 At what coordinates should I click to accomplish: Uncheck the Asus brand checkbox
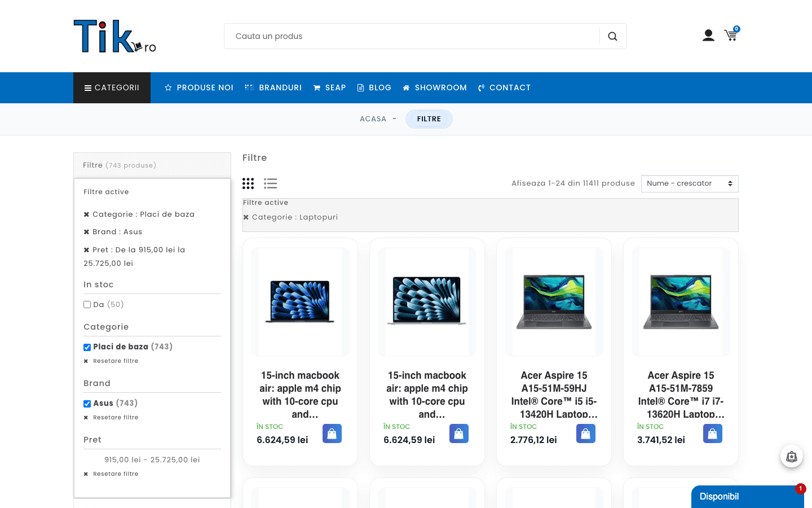click(87, 404)
